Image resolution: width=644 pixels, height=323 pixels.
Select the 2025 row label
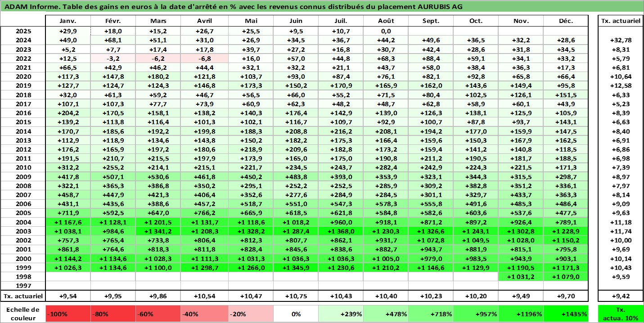(23, 31)
